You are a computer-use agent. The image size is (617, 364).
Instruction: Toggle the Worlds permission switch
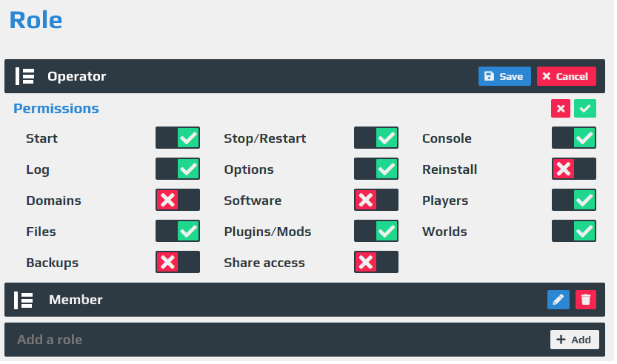(574, 231)
